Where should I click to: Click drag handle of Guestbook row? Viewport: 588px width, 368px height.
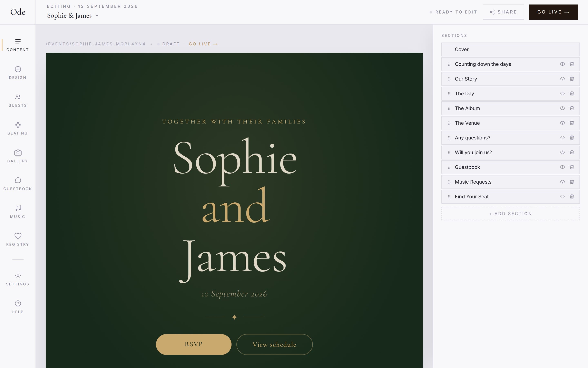[x=449, y=167]
